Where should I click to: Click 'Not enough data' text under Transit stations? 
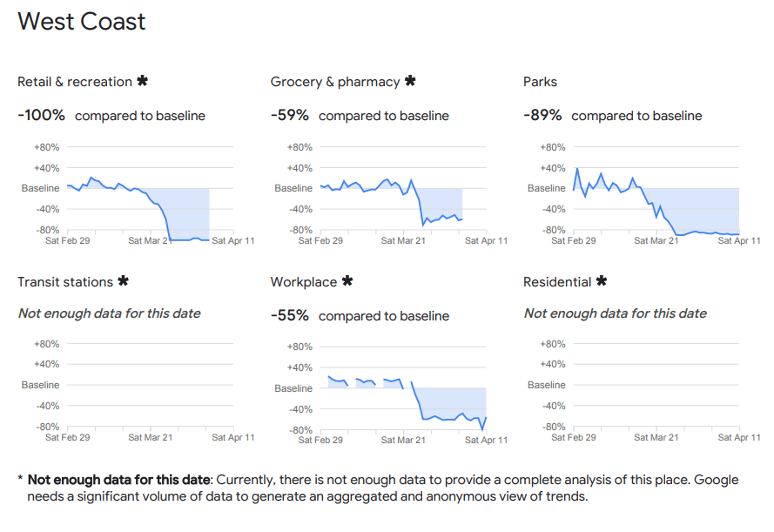pos(110,313)
